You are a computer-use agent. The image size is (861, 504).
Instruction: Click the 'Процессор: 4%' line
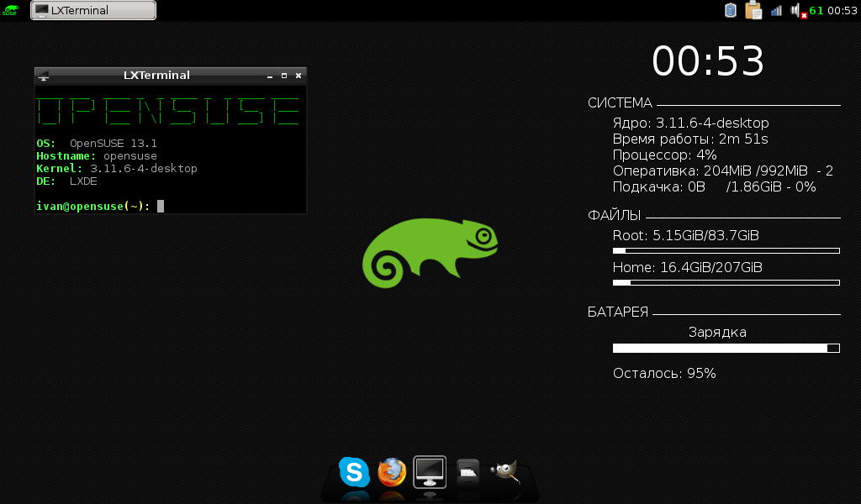665,155
